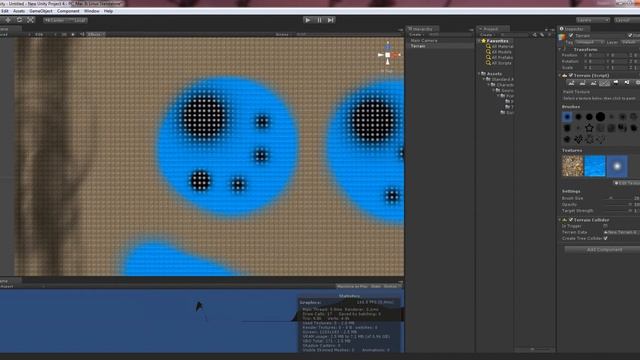Image resolution: width=640 pixels, height=360 pixels.
Task: Select the Rotate transform tool
Action: [19, 20]
